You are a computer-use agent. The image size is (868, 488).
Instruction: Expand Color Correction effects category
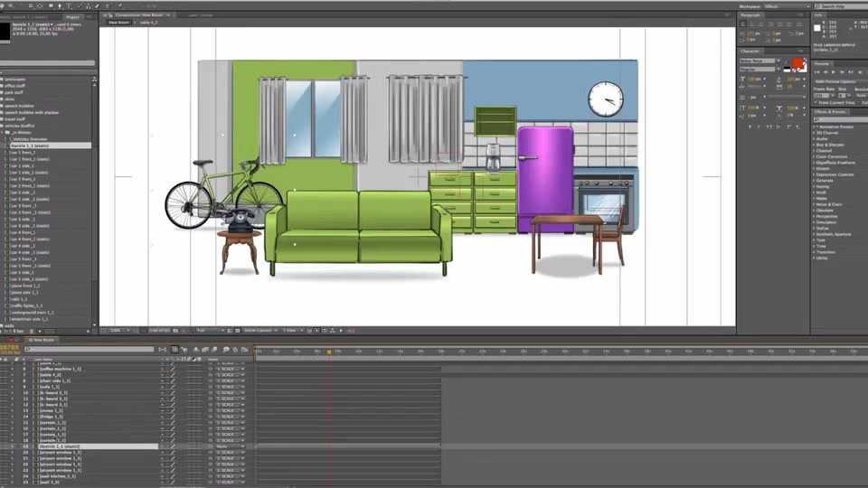[816, 156]
